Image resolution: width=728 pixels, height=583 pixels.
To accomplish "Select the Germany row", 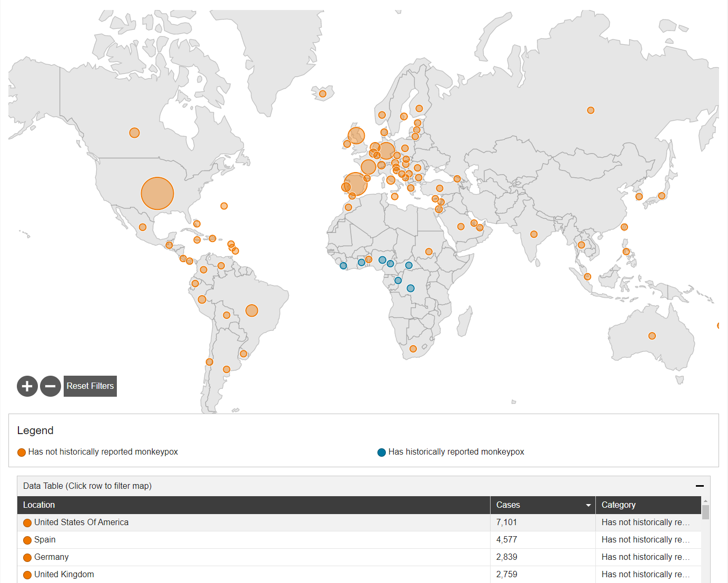I will point(359,557).
